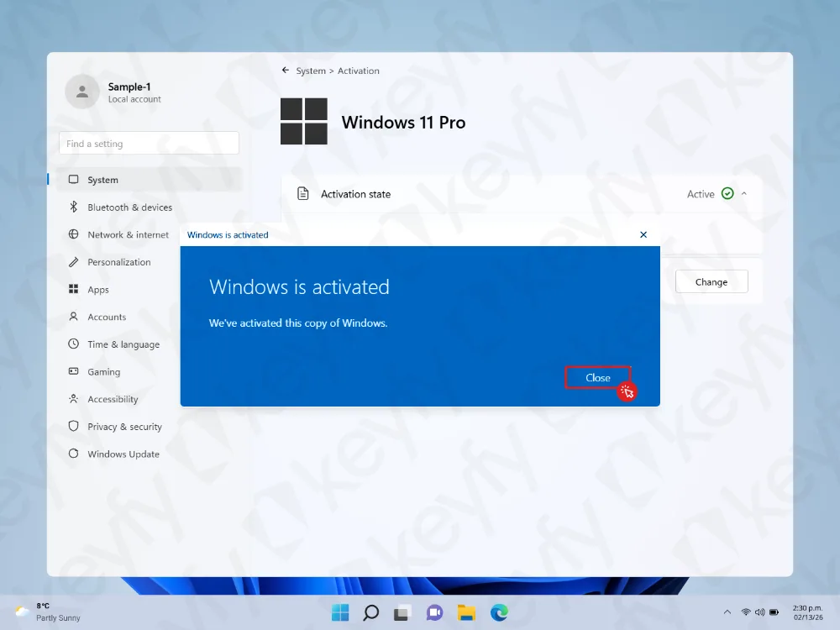Select System in the sidebar

(x=150, y=180)
